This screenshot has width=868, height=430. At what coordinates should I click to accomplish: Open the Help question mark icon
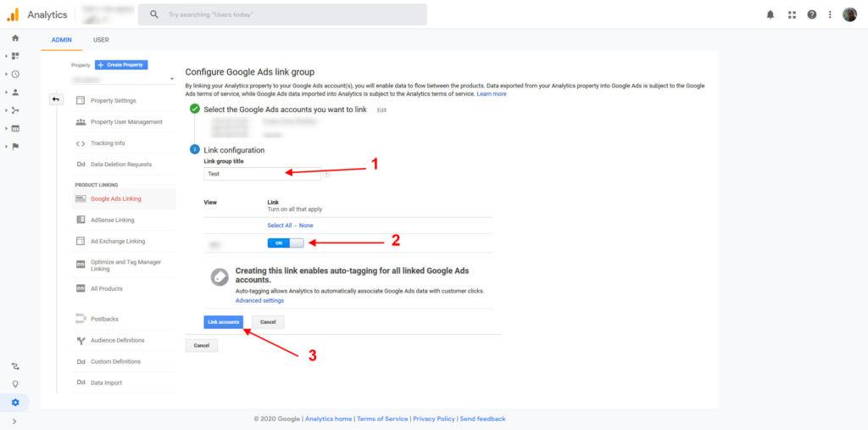pyautogui.click(x=811, y=15)
